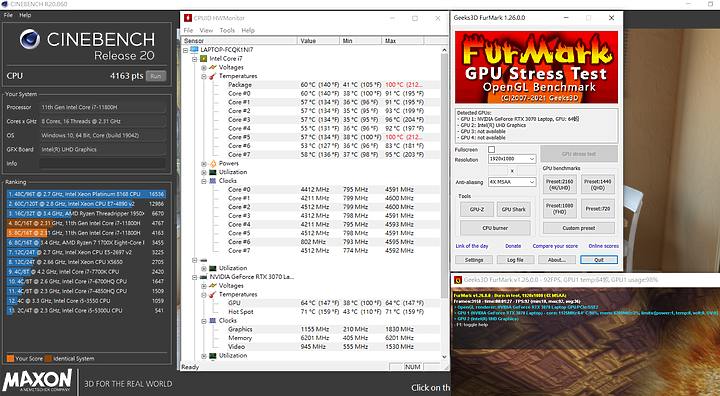Open the Anti-aliasing dropdown
Screen dimensions: 720x396
(x=512, y=182)
